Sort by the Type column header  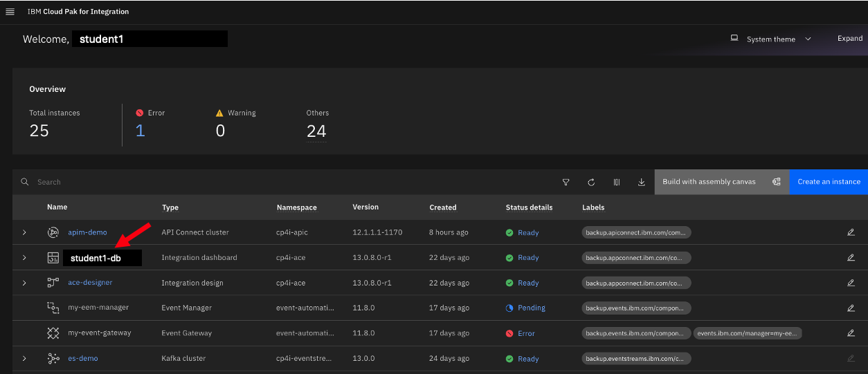170,207
